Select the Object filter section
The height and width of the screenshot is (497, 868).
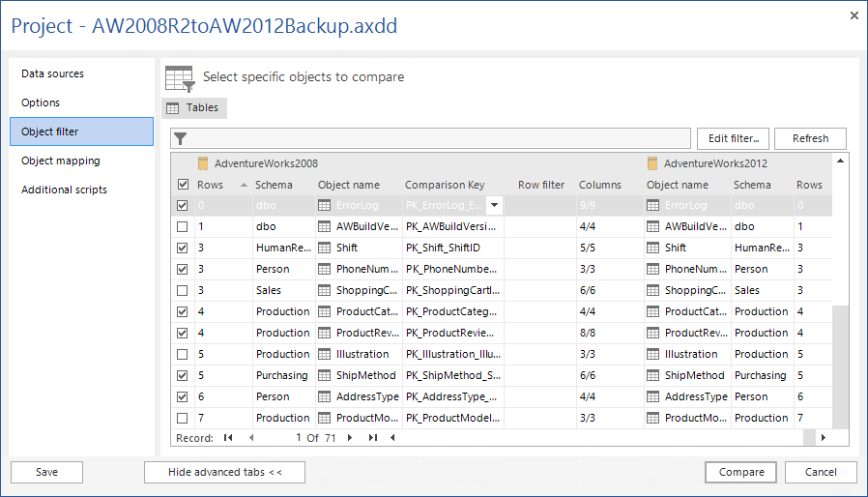click(81, 132)
